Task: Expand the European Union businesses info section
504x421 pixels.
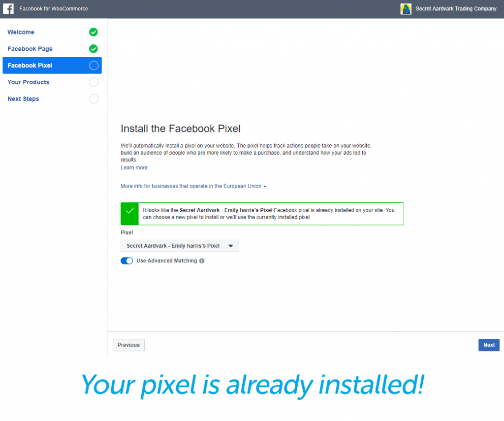Action: 192,186
